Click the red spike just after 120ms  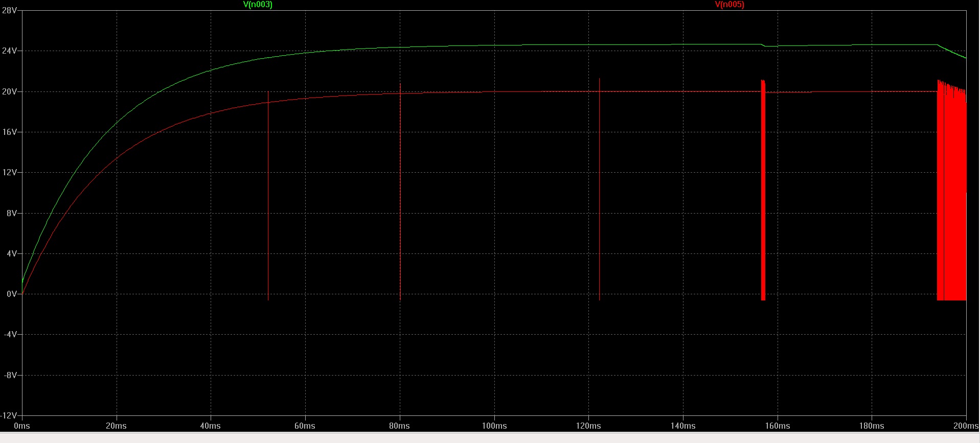tap(599, 190)
